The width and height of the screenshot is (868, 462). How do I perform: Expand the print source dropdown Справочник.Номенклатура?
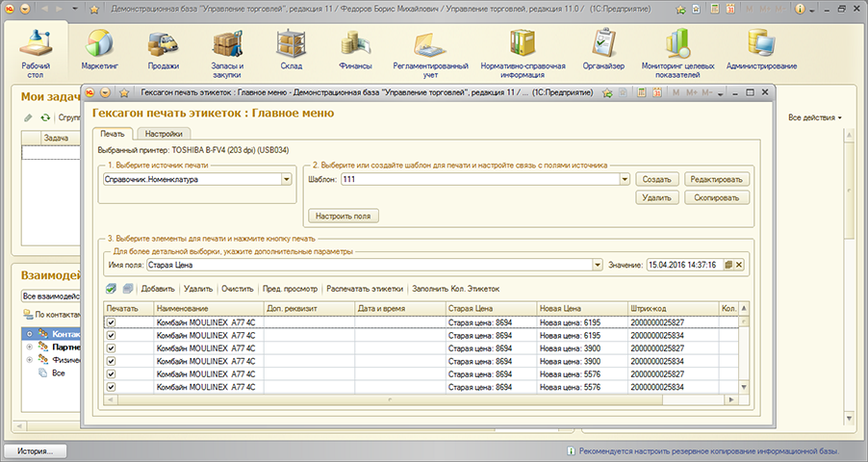click(x=287, y=179)
